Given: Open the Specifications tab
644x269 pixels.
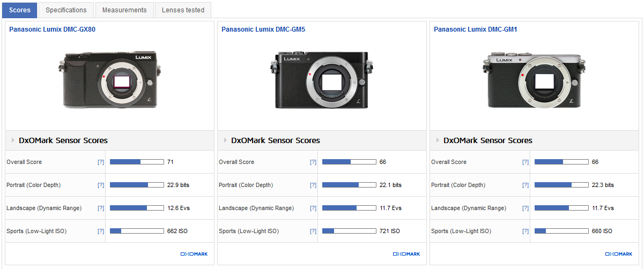Looking at the screenshot, I should tap(66, 10).
